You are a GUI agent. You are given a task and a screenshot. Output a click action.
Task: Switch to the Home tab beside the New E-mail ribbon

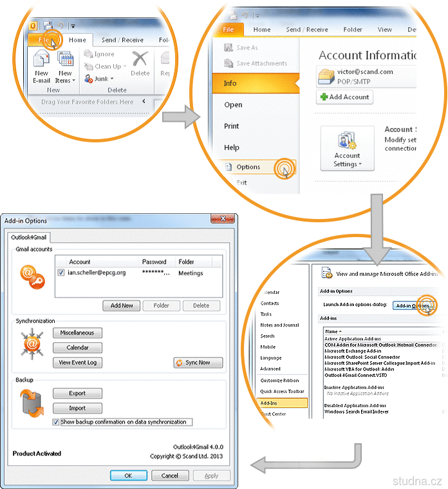point(77,40)
